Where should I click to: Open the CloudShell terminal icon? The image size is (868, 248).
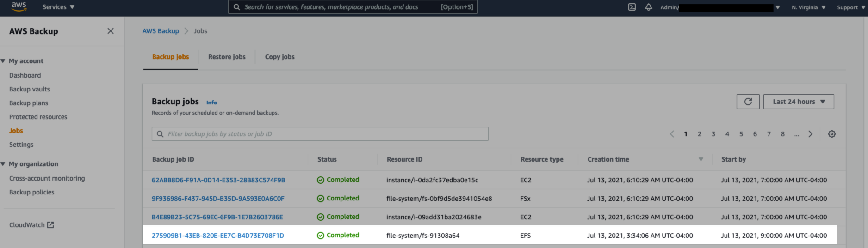click(632, 7)
